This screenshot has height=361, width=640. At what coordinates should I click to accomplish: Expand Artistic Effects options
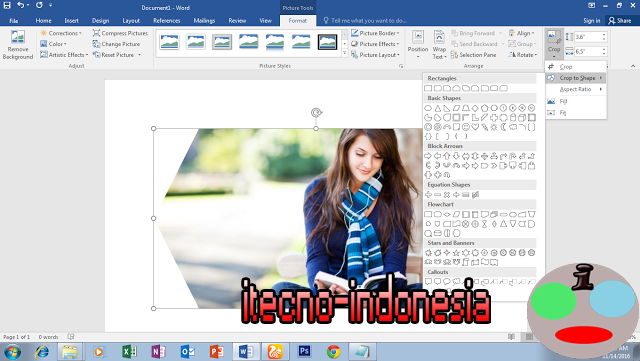pyautogui.click(x=64, y=55)
